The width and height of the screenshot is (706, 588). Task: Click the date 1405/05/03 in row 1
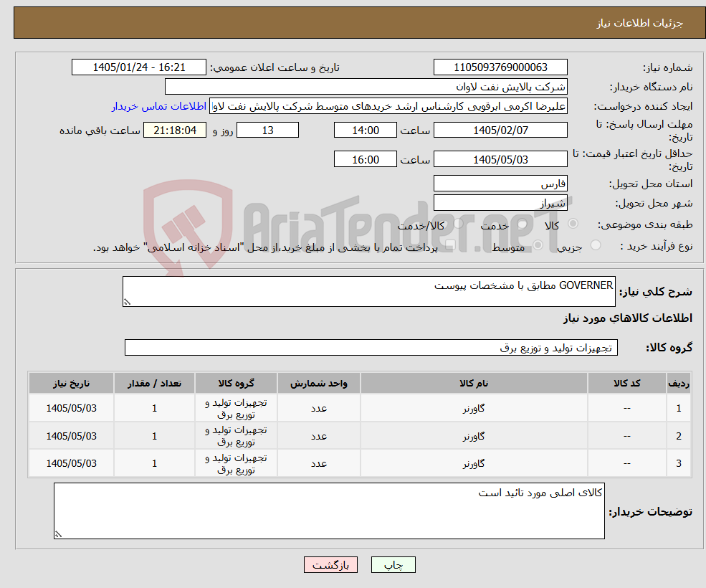click(x=71, y=408)
